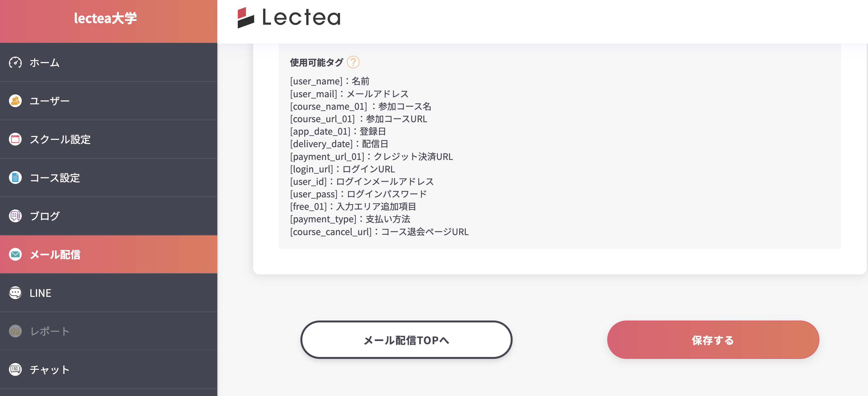Click the メール配信TOPへ button

click(406, 340)
